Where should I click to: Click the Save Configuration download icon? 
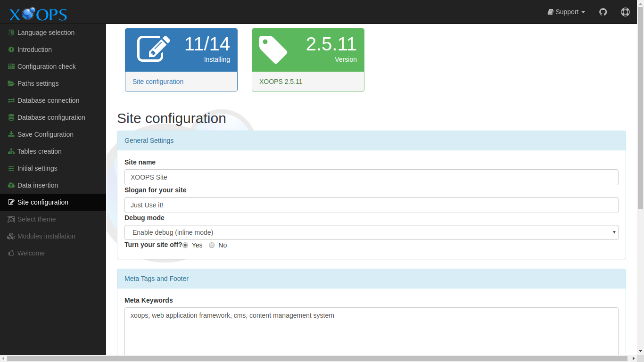[10, 134]
